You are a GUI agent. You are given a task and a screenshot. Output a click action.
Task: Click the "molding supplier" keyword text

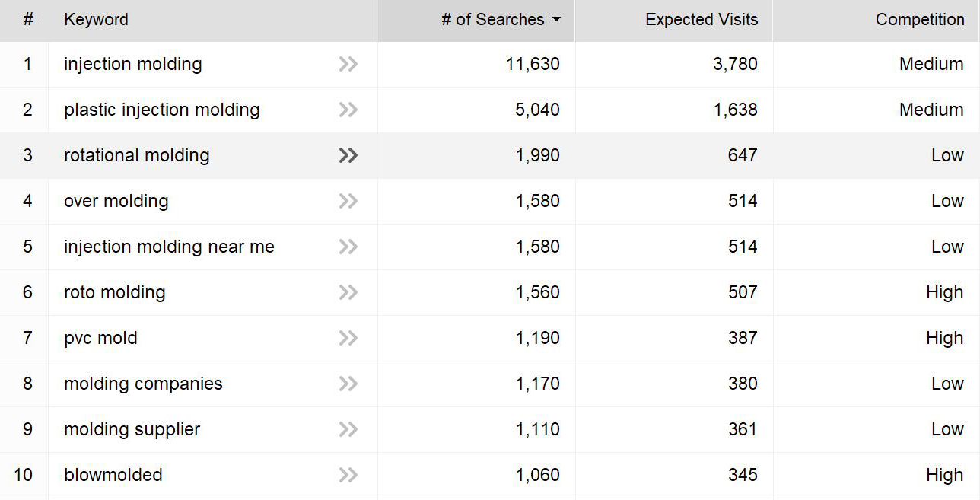tap(132, 430)
